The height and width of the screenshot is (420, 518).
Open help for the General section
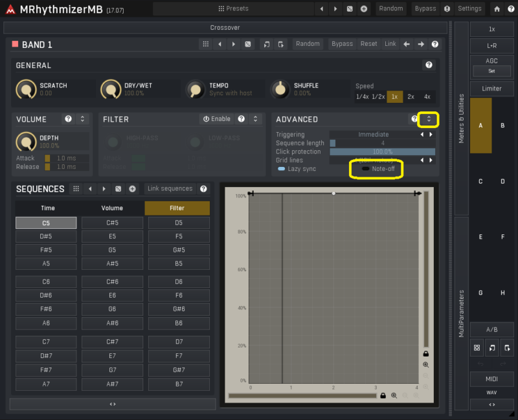click(429, 65)
